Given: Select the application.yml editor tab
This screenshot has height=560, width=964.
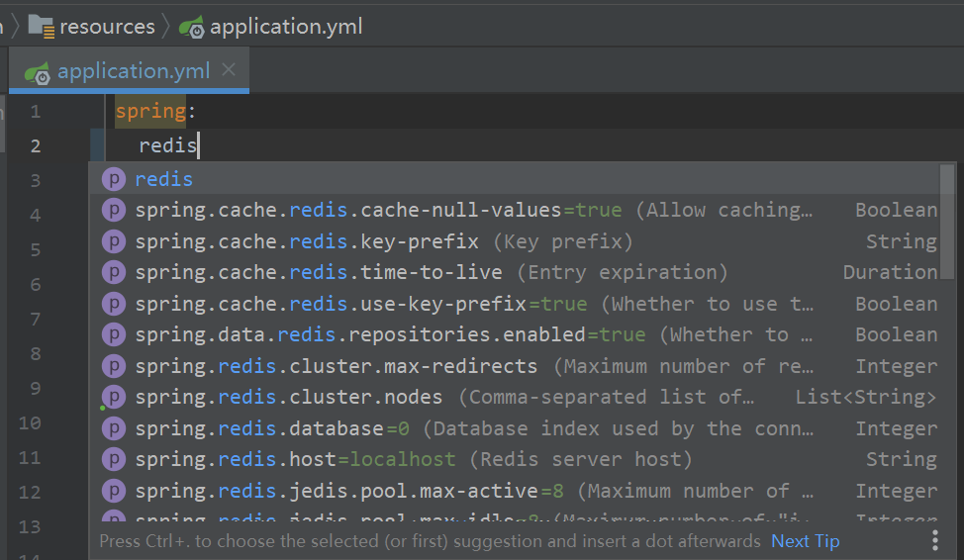Looking at the screenshot, I should pyautogui.click(x=133, y=71).
